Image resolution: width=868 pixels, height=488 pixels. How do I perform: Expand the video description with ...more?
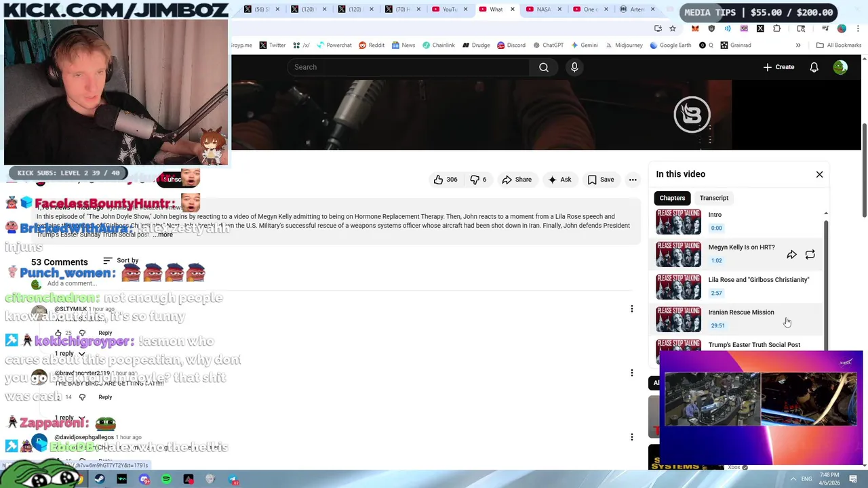click(163, 235)
